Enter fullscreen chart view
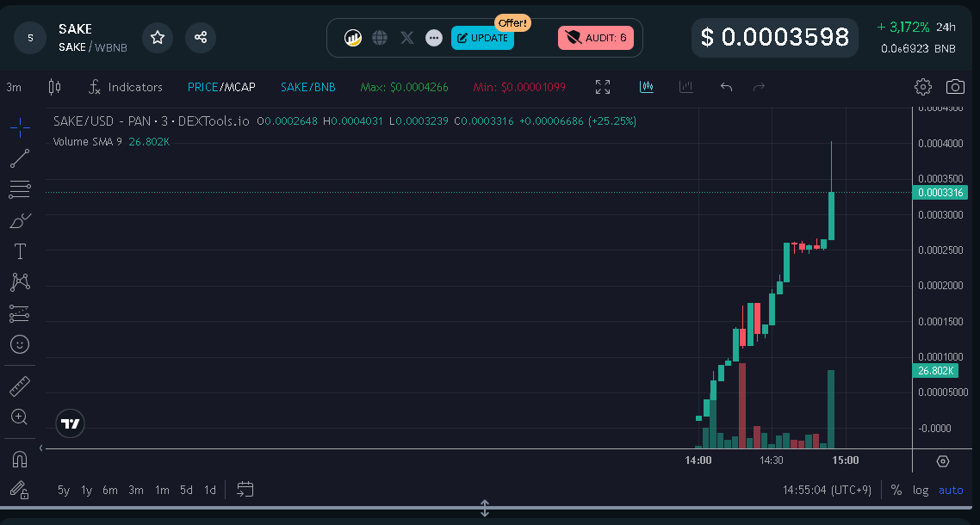Viewport: 980px width, 525px height. (602, 86)
